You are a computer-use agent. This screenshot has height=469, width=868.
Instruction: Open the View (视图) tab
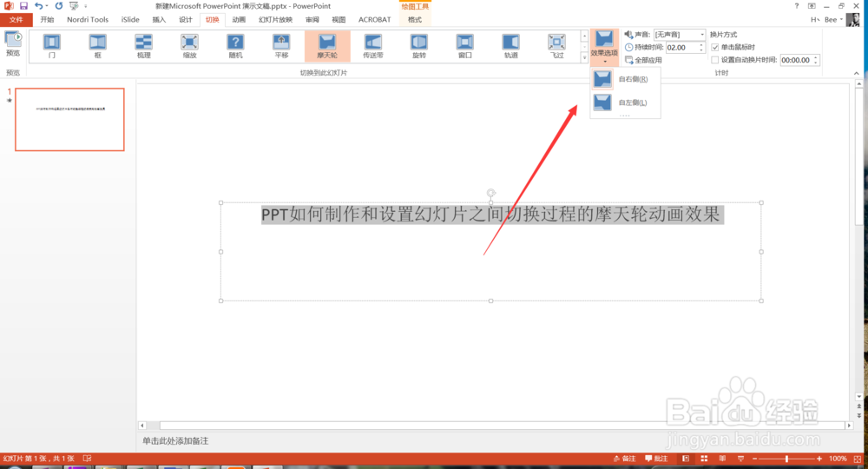point(339,19)
